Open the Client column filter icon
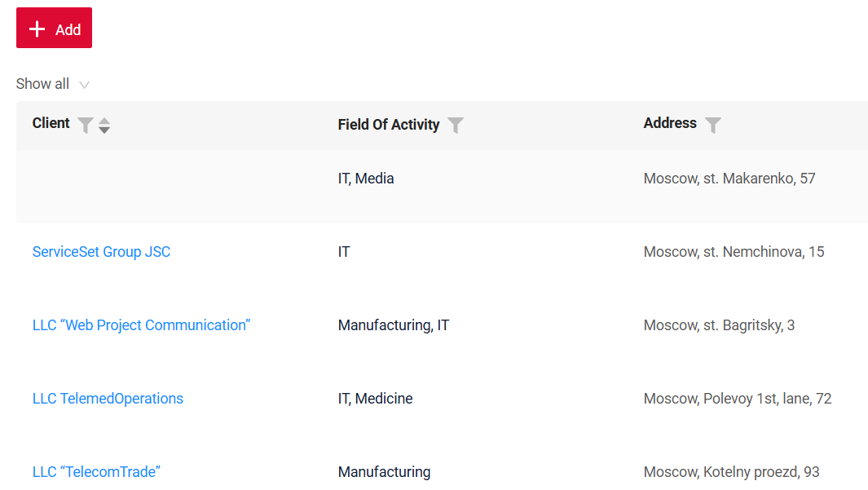Image resolution: width=868 pixels, height=490 pixels. coord(86,125)
